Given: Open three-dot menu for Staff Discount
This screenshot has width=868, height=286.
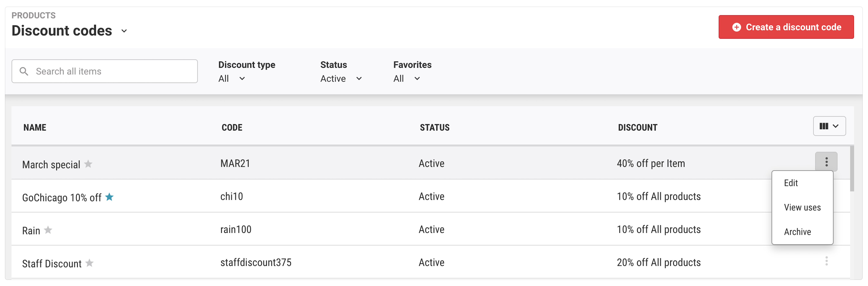Looking at the screenshot, I should (826, 261).
